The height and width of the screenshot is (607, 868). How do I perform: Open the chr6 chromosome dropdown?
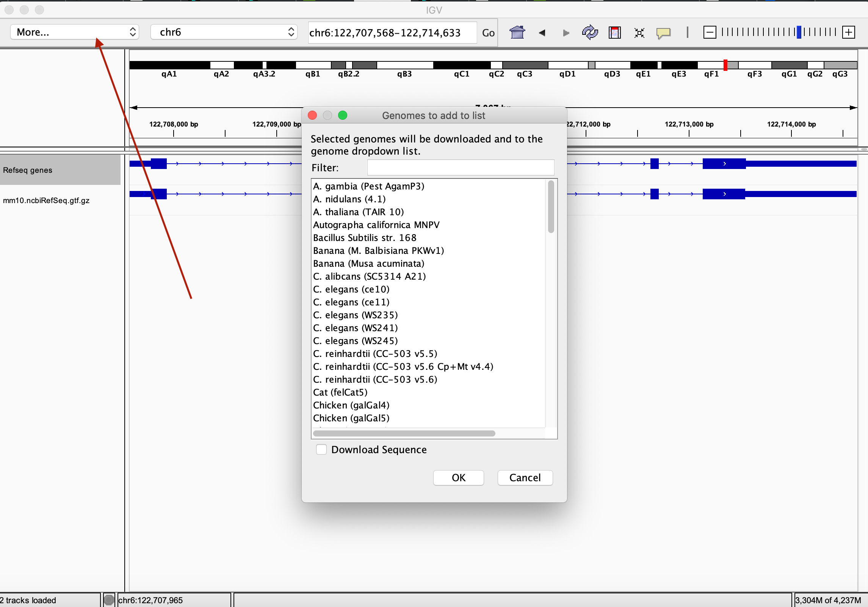(x=224, y=32)
